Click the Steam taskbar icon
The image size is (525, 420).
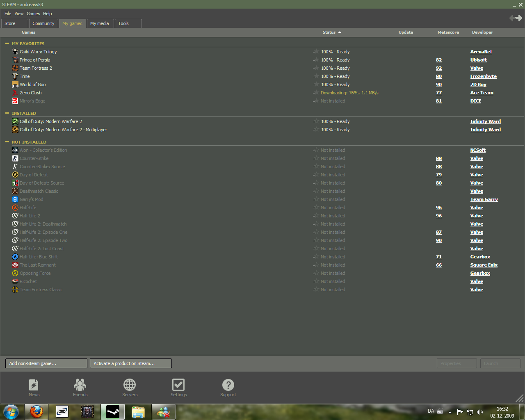pos(113,411)
